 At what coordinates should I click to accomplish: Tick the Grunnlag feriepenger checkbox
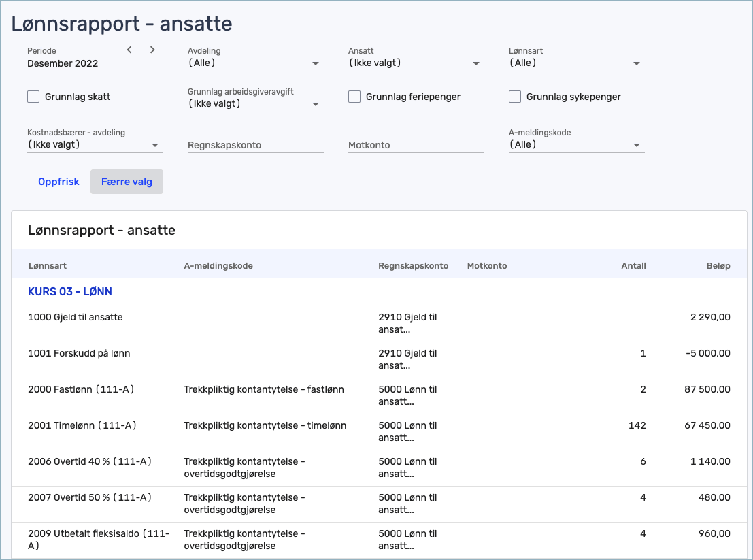tap(354, 97)
